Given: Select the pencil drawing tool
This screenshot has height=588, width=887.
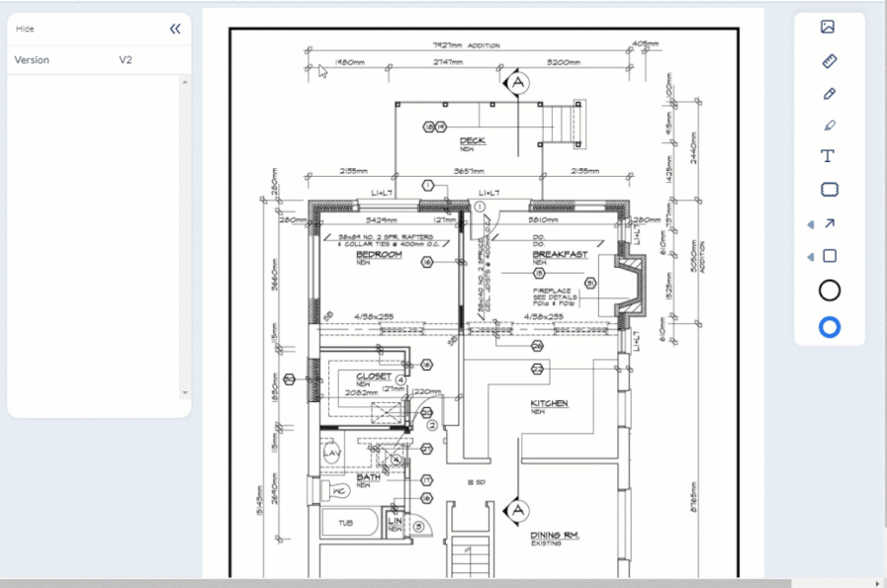Looking at the screenshot, I should tap(830, 94).
